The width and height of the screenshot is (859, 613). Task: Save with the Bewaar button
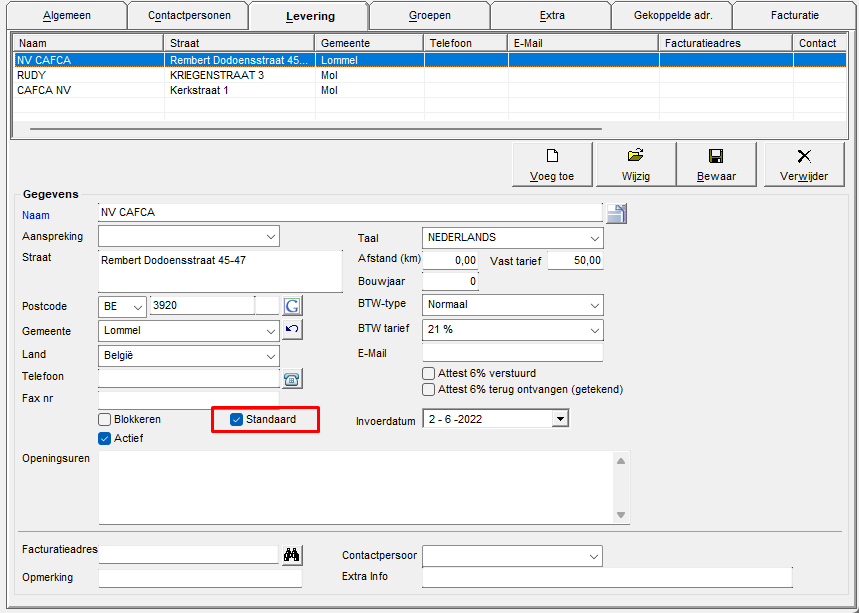[x=716, y=164]
